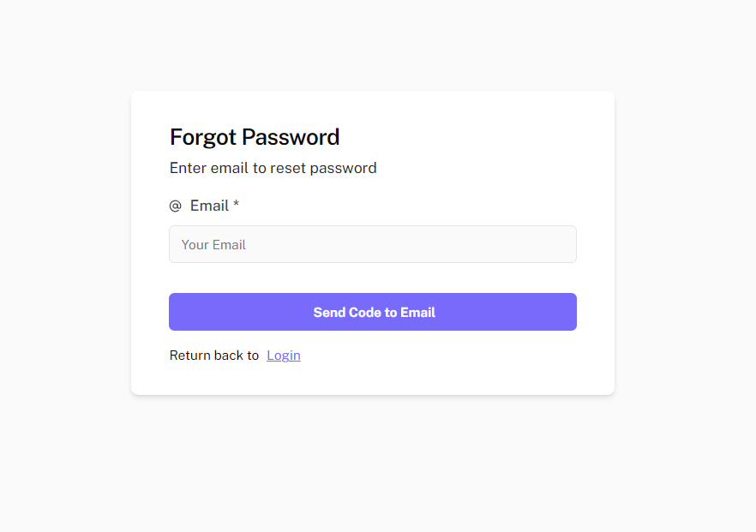Click the @ icon beside Email label
The height and width of the screenshot is (532, 756).
coord(176,206)
